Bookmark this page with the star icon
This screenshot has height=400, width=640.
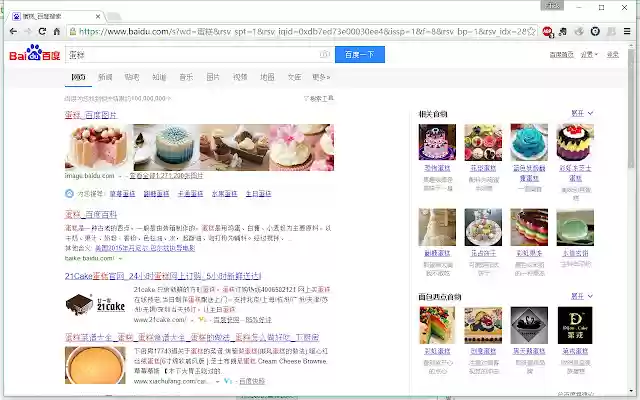[x=531, y=31]
